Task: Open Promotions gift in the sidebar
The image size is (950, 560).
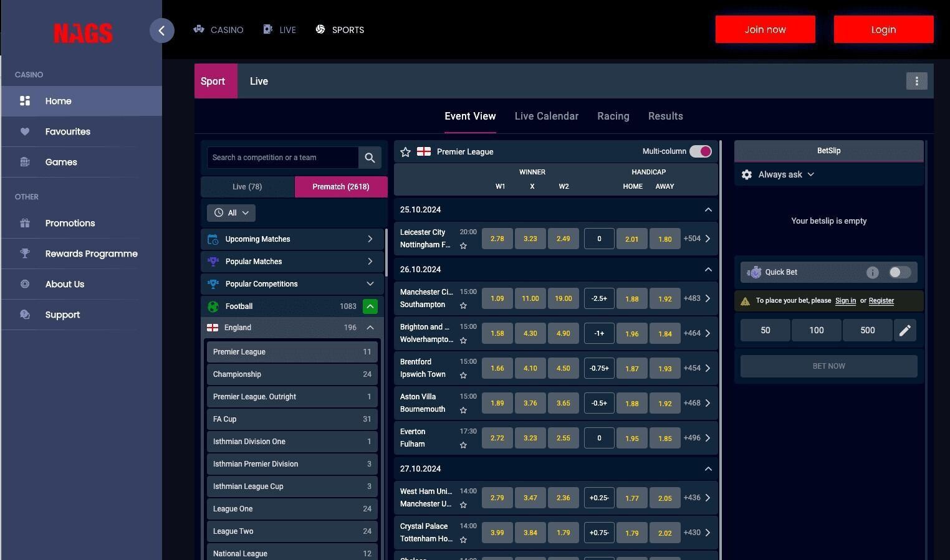Action: (x=82, y=223)
